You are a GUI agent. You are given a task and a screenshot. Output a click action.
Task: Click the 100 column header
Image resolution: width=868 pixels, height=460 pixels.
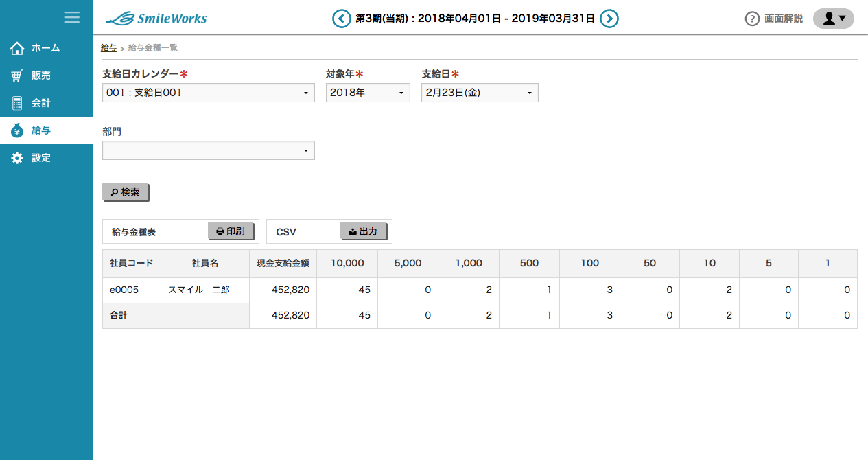click(589, 264)
